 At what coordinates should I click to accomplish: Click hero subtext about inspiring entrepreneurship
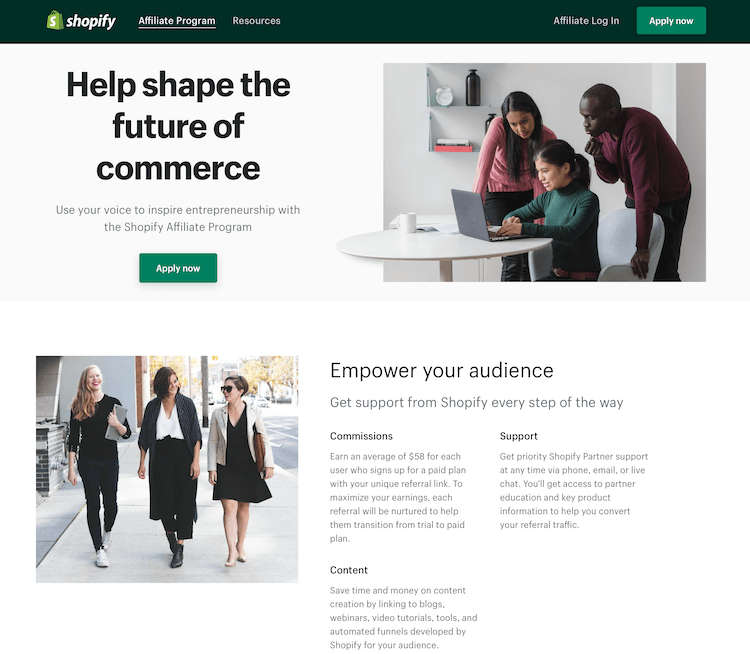(178, 218)
